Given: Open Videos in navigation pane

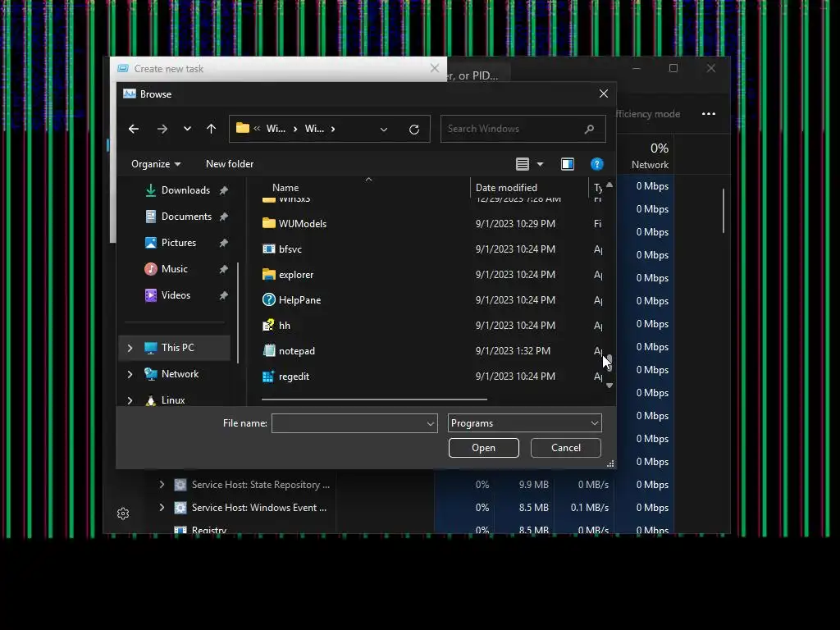Looking at the screenshot, I should coord(176,295).
